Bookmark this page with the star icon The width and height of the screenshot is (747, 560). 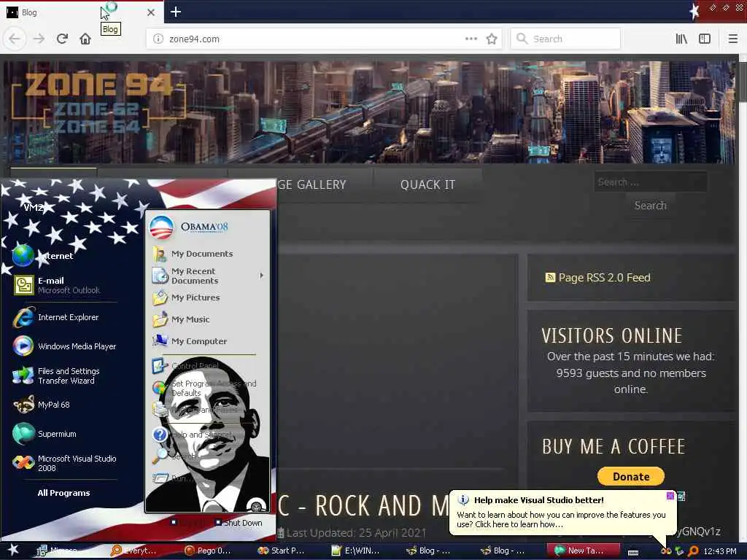pos(492,39)
